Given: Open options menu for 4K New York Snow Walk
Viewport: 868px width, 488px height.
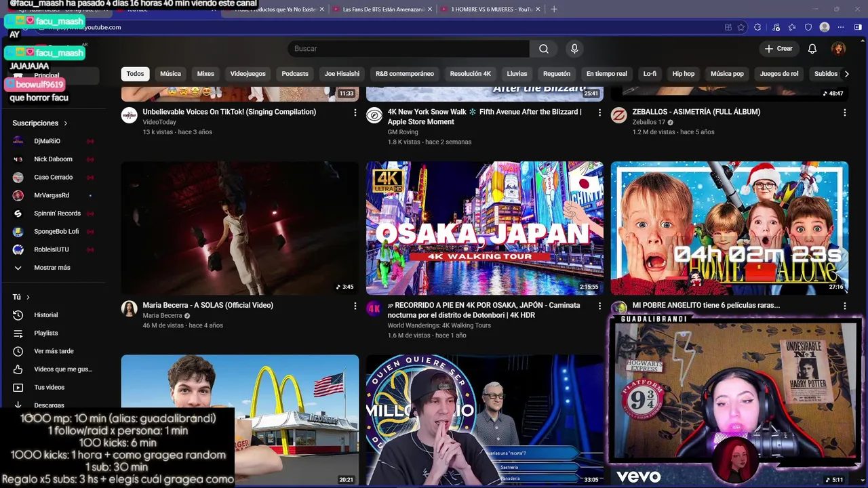Looking at the screenshot, I should click(x=599, y=113).
